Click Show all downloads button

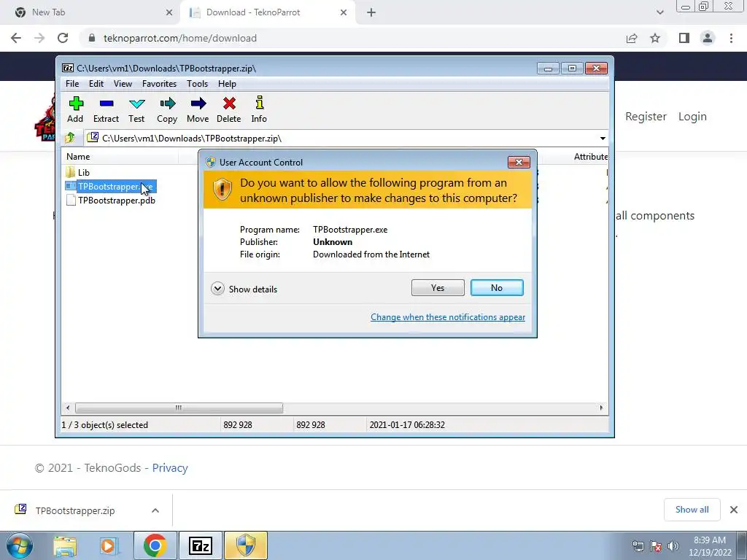pos(692,510)
